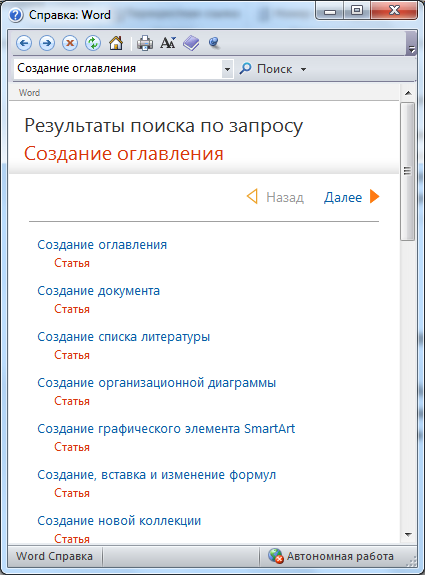Click the Далее next page link
This screenshot has width=425, height=575.
point(343,197)
